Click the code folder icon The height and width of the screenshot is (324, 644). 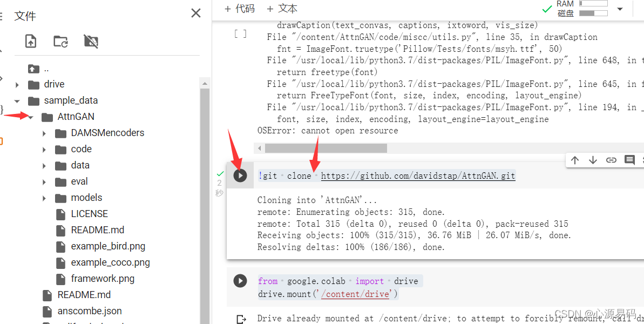click(60, 150)
